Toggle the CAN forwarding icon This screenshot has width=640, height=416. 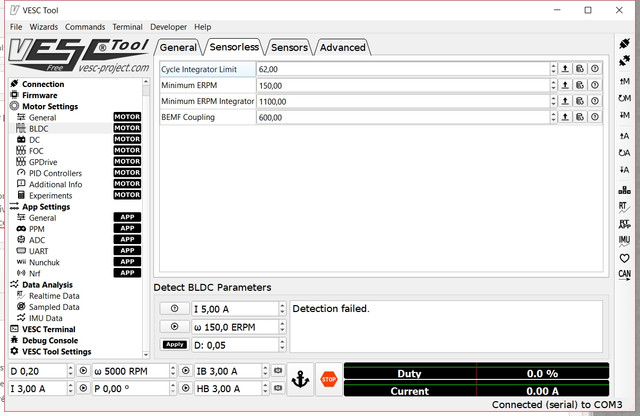point(624,275)
